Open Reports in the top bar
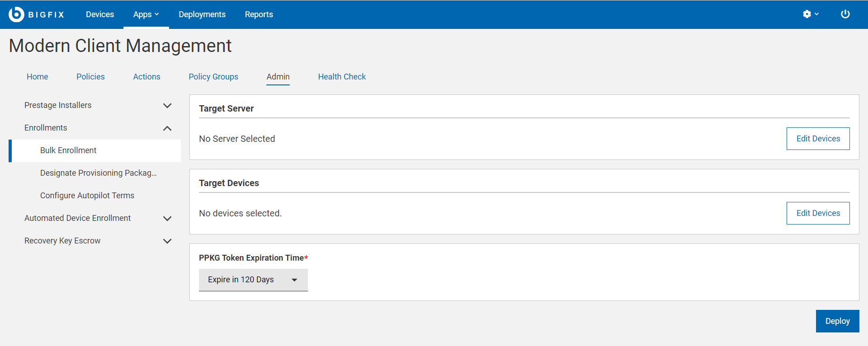The height and width of the screenshot is (346, 868). [259, 14]
